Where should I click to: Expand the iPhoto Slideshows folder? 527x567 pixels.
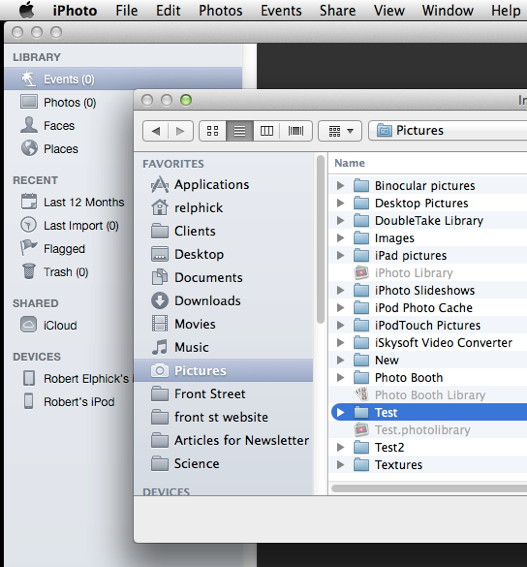[x=340, y=290]
